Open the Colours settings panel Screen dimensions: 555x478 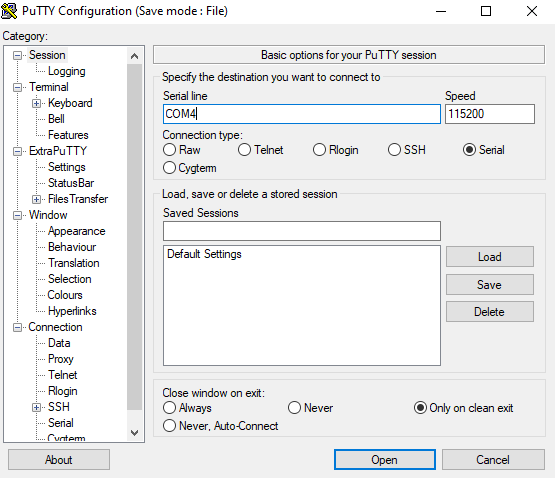click(x=65, y=295)
